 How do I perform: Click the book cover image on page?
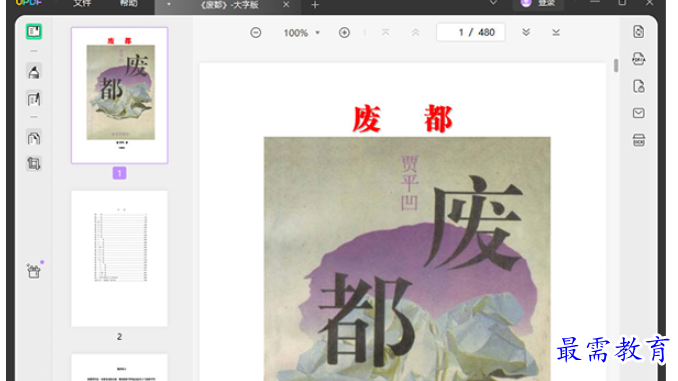point(407,259)
